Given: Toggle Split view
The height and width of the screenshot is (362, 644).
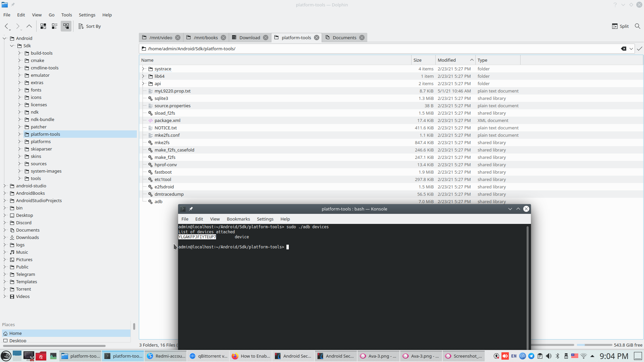Looking at the screenshot, I should coord(620,26).
